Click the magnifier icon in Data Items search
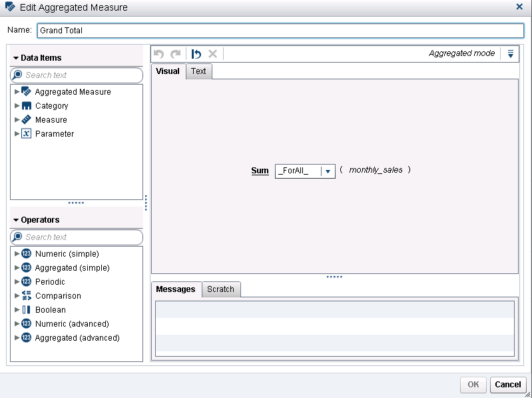532x398 pixels. [17, 75]
